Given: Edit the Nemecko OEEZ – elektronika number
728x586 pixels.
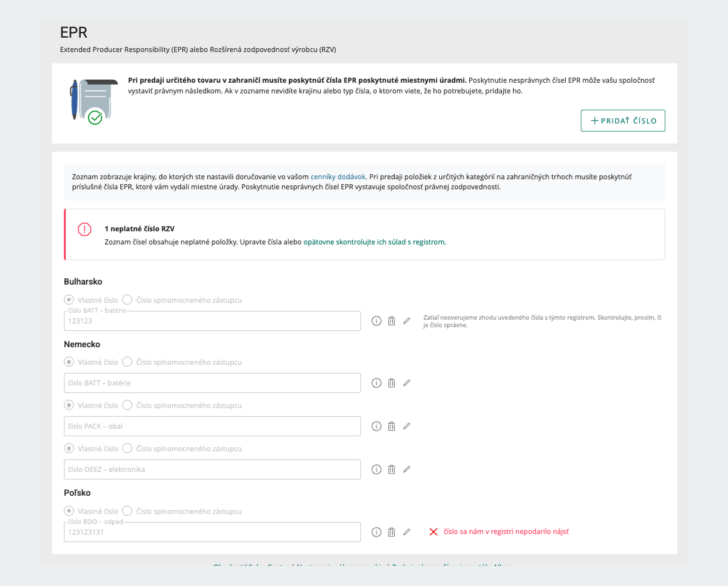Looking at the screenshot, I should click(407, 469).
